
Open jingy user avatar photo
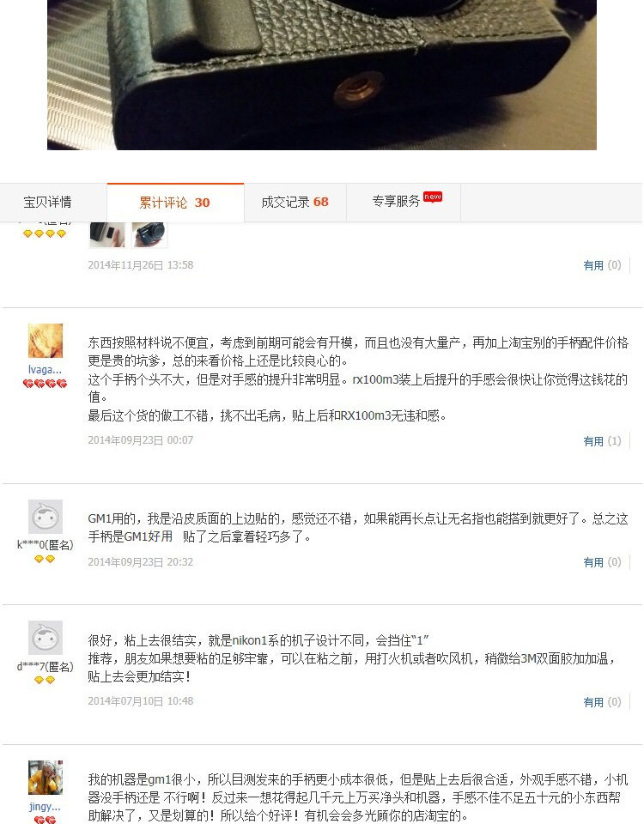[x=46, y=778]
